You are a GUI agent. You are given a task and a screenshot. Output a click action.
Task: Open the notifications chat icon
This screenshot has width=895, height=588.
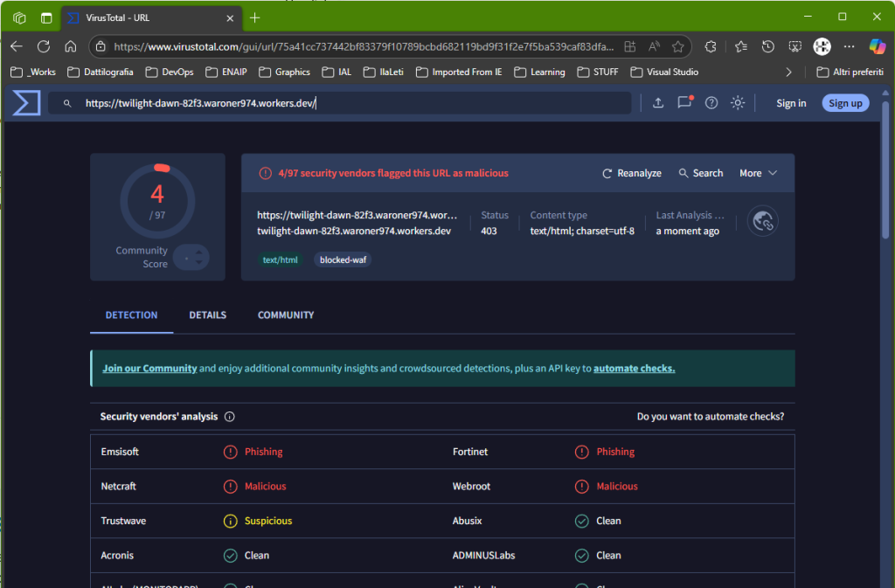point(684,102)
